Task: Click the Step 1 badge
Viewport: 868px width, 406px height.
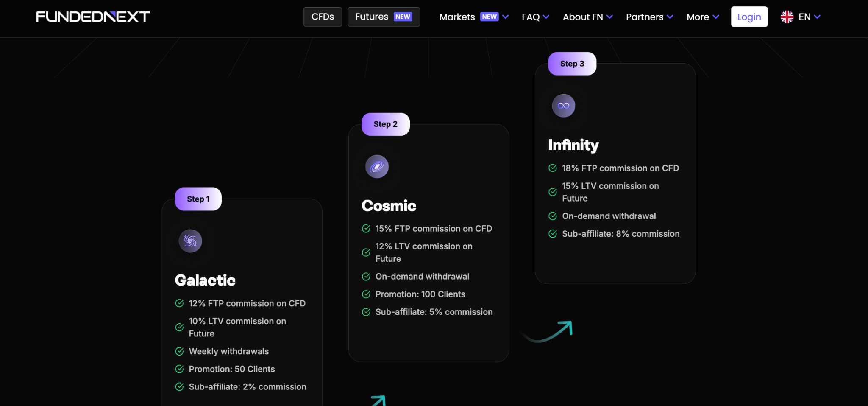Action: [x=198, y=199]
